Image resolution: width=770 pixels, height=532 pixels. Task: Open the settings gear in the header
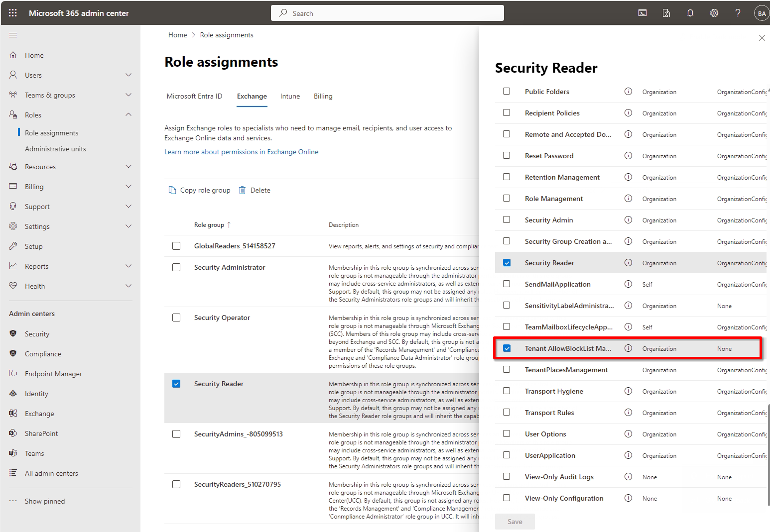tap(714, 13)
